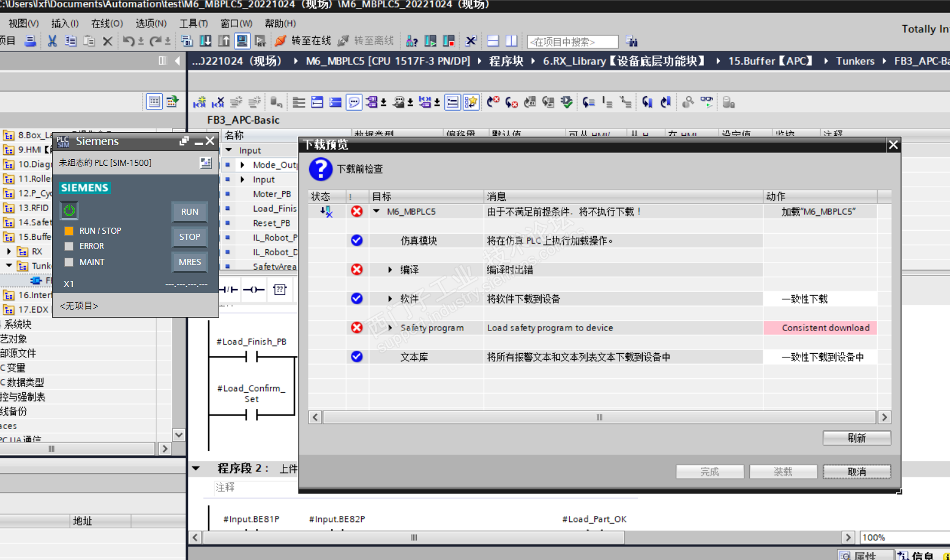
Task: Click the coil instruction icon
Action: tap(253, 289)
